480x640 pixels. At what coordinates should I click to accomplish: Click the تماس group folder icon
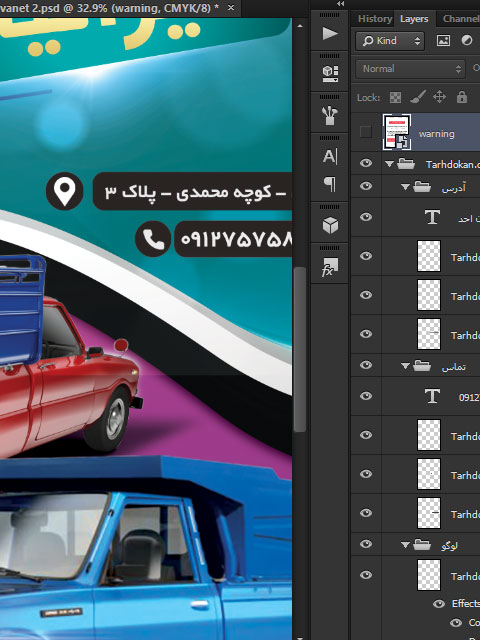click(422, 366)
